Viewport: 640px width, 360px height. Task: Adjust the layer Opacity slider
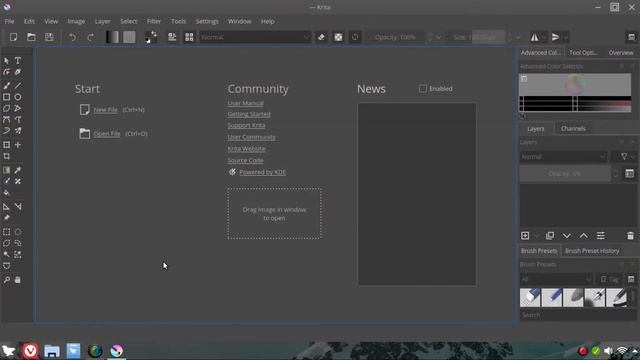pyautogui.click(x=565, y=174)
